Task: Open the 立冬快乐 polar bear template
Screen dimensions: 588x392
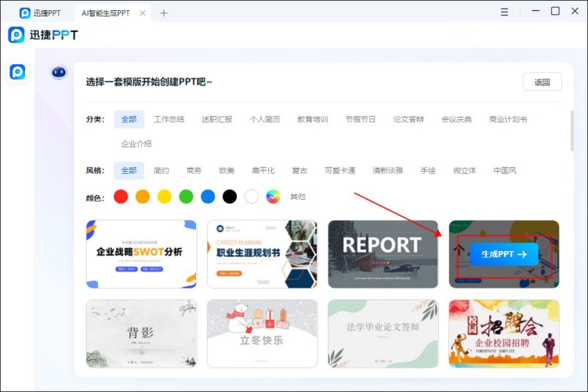Action: pyautogui.click(x=262, y=333)
